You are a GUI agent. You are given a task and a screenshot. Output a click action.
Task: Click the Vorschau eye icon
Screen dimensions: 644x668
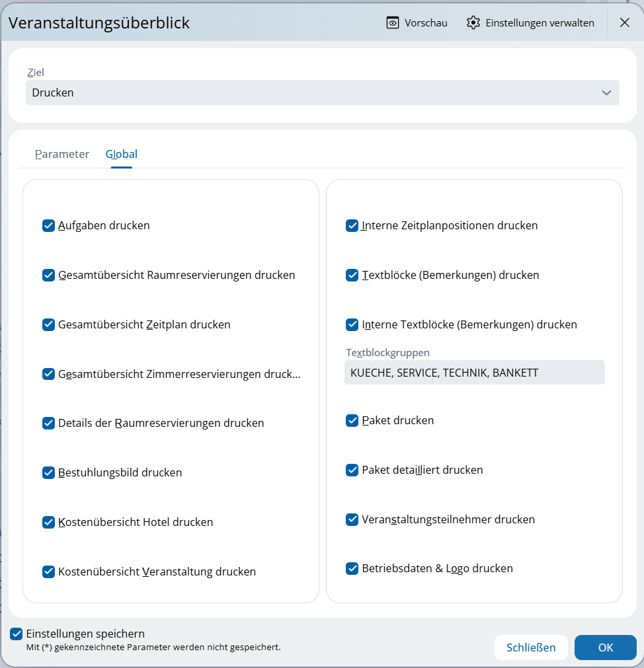point(393,22)
